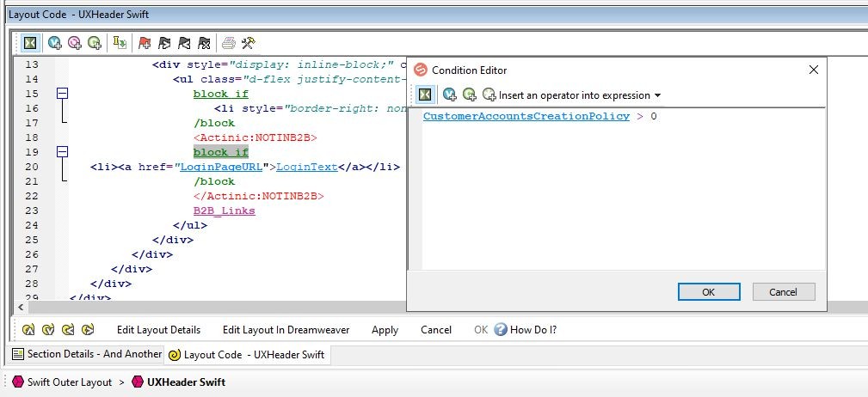Click CustomerAccountsCreationPolicy variable link
The height and width of the screenshot is (397, 868).
526,116
